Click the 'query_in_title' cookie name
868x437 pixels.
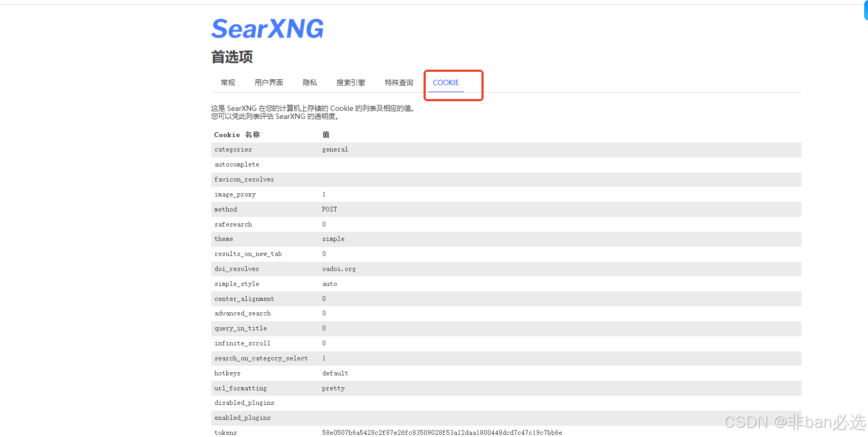241,329
